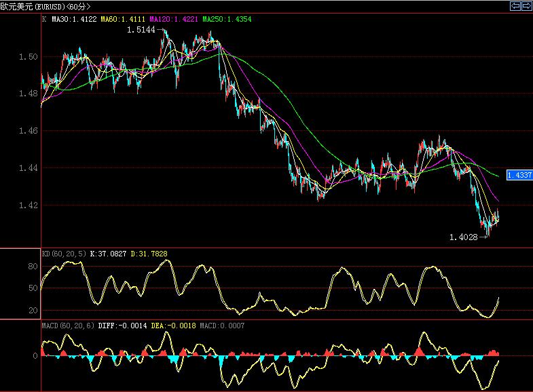The width and height of the screenshot is (533, 392).
Task: Click the EURUSD chart title
Action: pos(45,7)
